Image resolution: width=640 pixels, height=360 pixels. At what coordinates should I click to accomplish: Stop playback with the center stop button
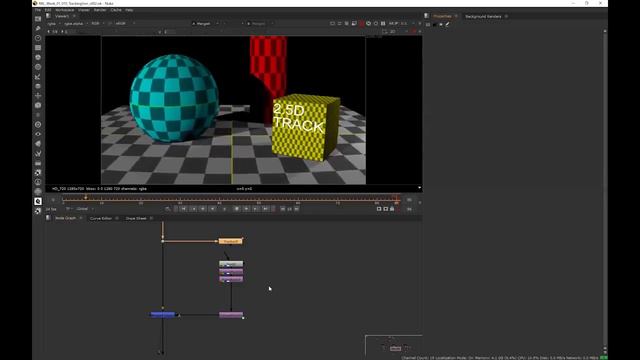[236, 209]
